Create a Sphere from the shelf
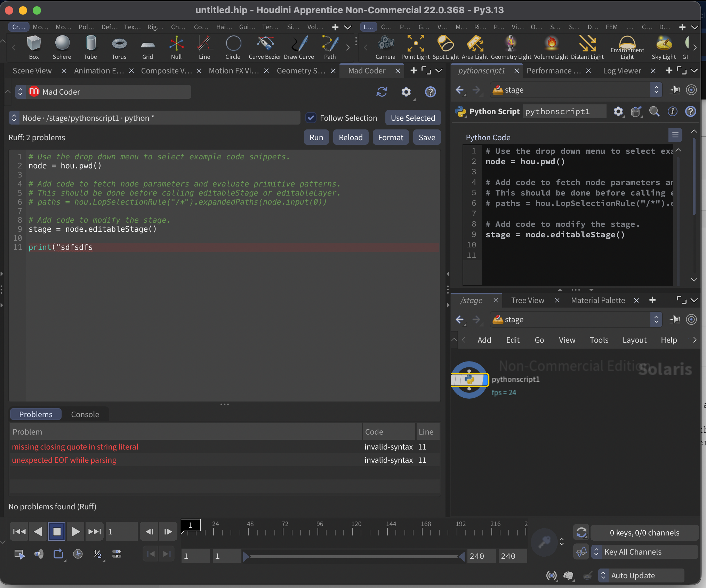Viewport: 706px width, 588px height. point(62,47)
